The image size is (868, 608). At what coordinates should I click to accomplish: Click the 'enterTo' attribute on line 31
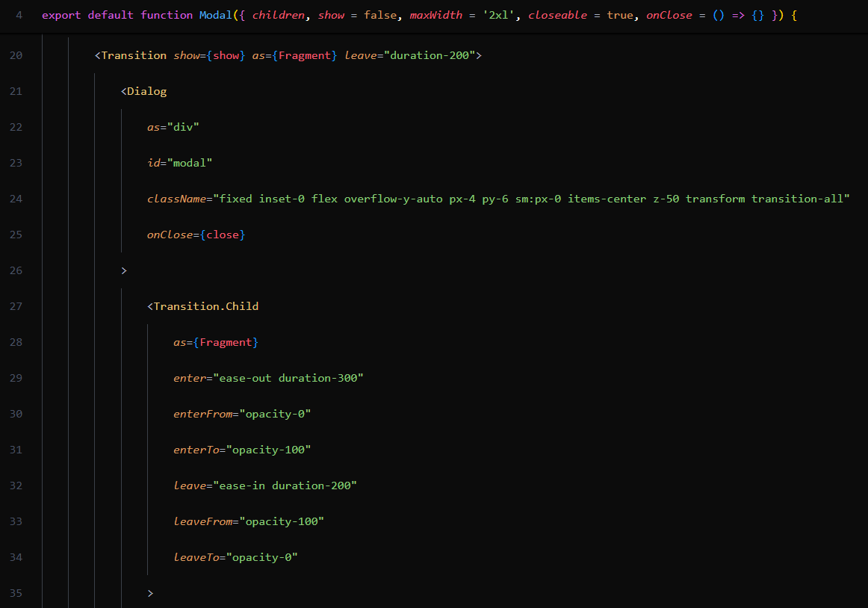pos(196,450)
